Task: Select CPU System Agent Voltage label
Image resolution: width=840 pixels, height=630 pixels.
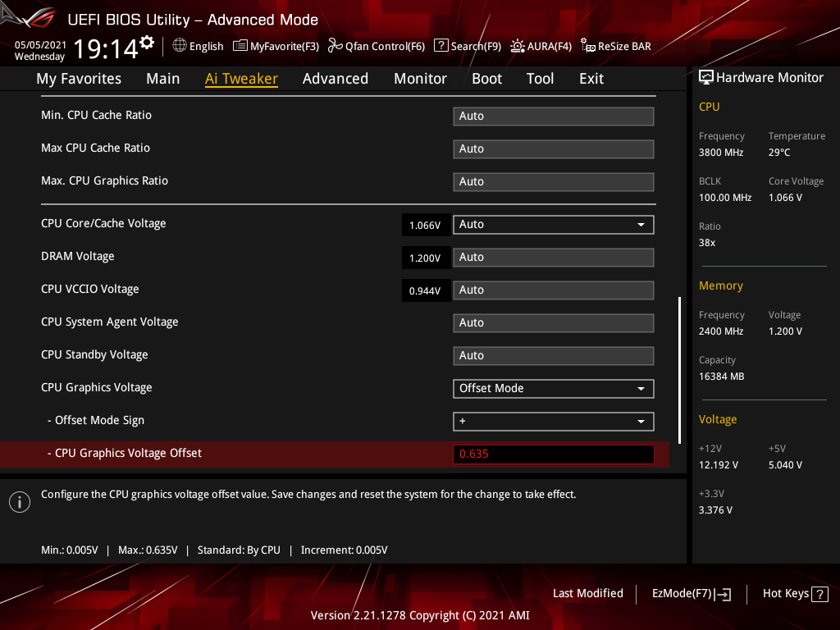Action: point(110,322)
